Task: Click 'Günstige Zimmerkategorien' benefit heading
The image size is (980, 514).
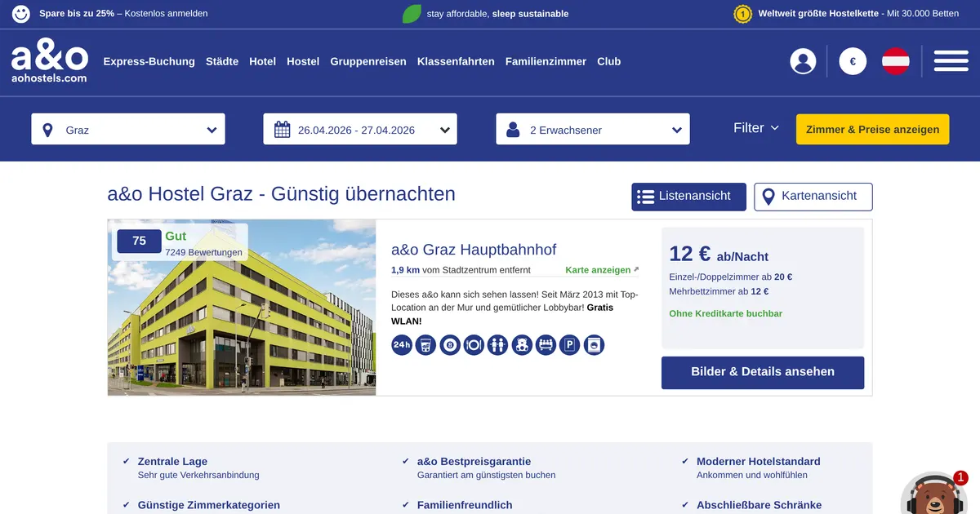Action: click(x=209, y=505)
